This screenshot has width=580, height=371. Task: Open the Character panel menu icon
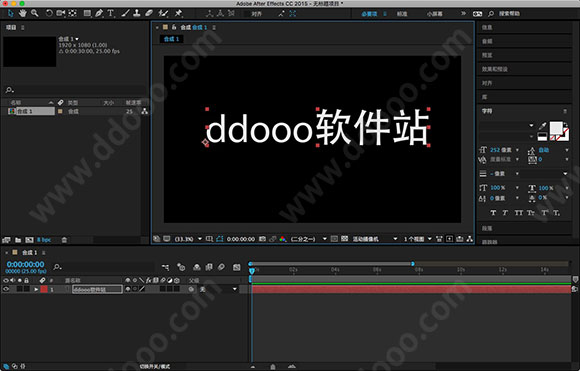[x=565, y=111]
